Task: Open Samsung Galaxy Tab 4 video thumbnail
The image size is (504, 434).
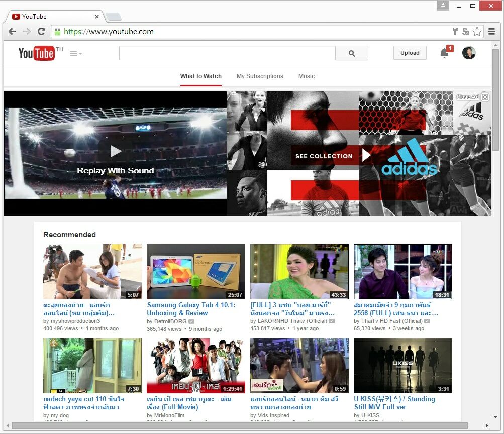Action: coord(195,271)
